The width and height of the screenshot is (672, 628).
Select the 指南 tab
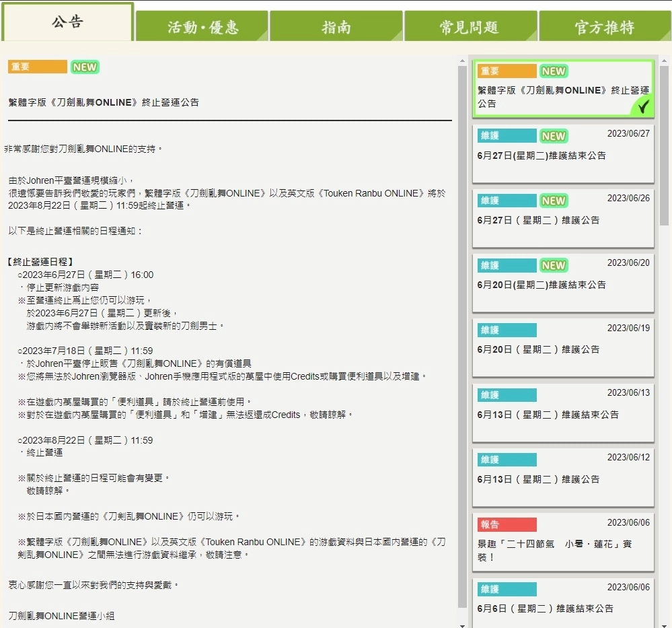click(x=335, y=24)
